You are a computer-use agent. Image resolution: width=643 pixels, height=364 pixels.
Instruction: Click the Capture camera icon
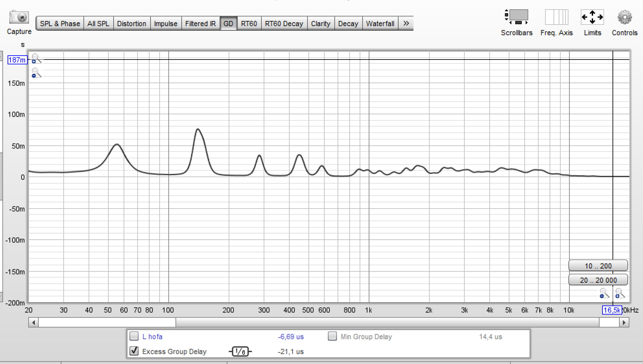[19, 17]
